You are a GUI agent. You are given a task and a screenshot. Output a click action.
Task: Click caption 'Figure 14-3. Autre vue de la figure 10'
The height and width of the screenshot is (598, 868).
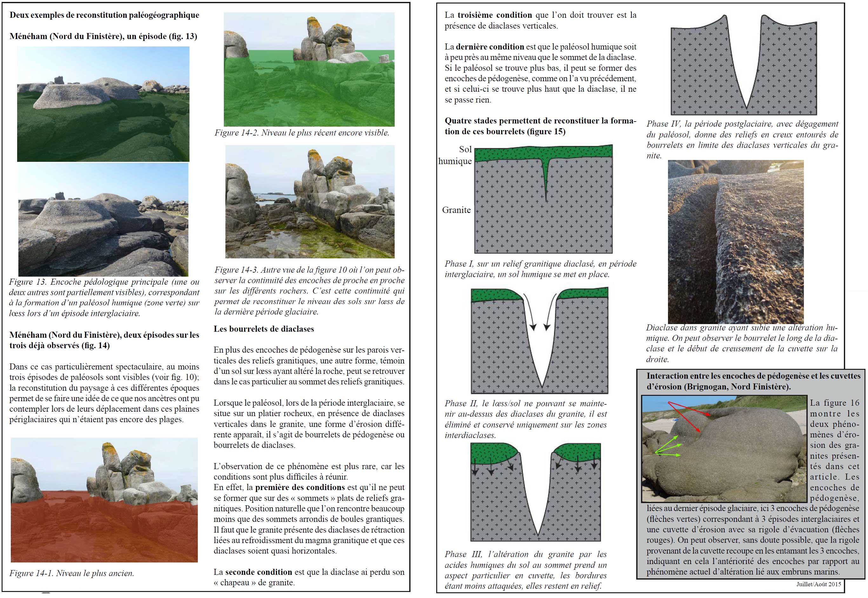coord(309,291)
